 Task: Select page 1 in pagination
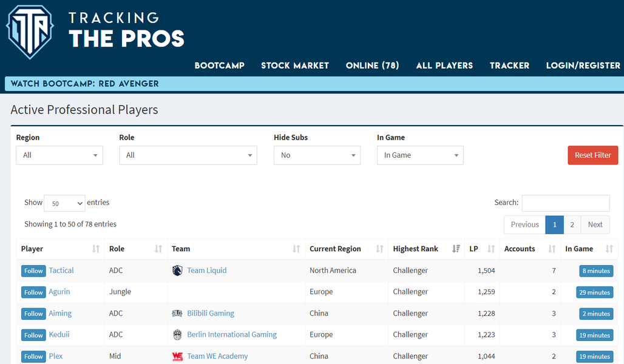(554, 224)
